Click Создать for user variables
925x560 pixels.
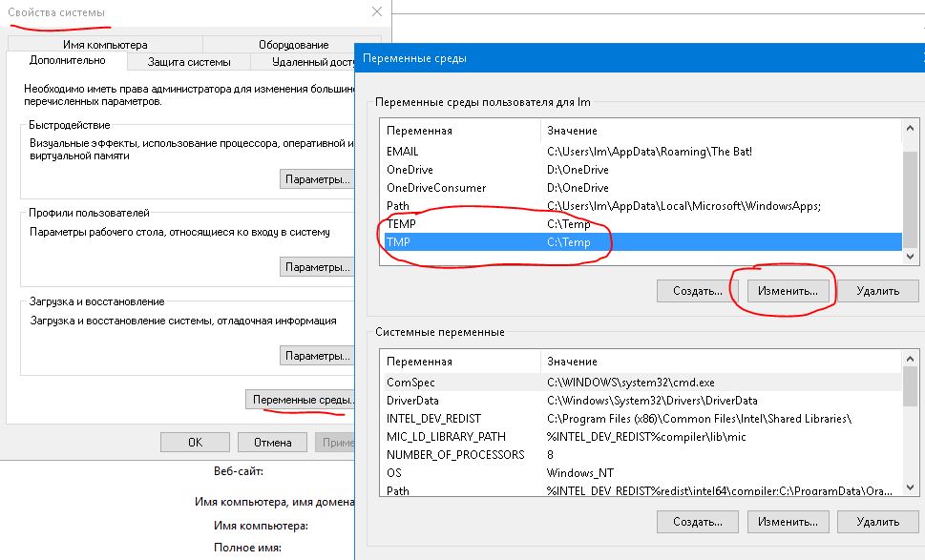(x=697, y=291)
